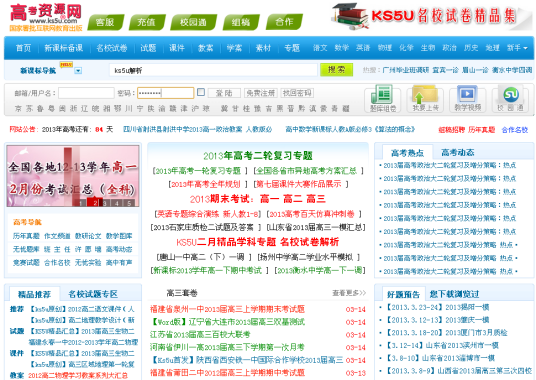
Task: Open 作文频道 in 高考导航
Action: point(57,236)
